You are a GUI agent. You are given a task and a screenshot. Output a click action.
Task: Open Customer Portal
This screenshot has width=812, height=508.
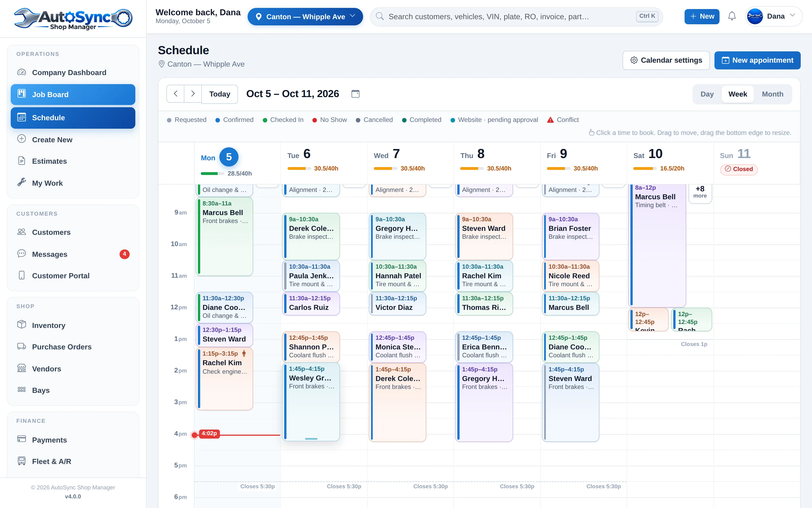pyautogui.click(x=73, y=275)
